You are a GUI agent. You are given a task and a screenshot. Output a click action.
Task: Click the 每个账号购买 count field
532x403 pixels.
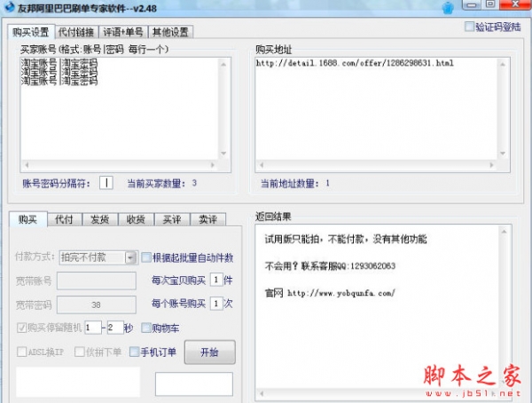tap(216, 303)
